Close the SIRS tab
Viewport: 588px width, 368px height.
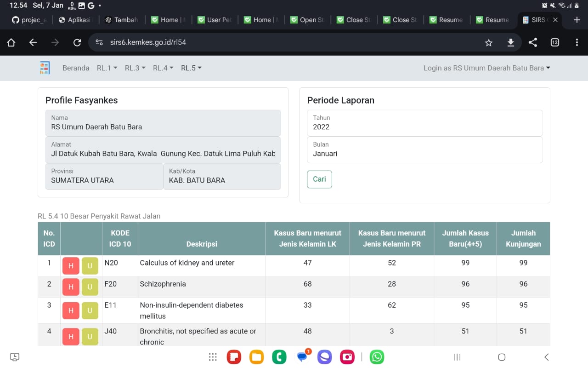(x=555, y=20)
